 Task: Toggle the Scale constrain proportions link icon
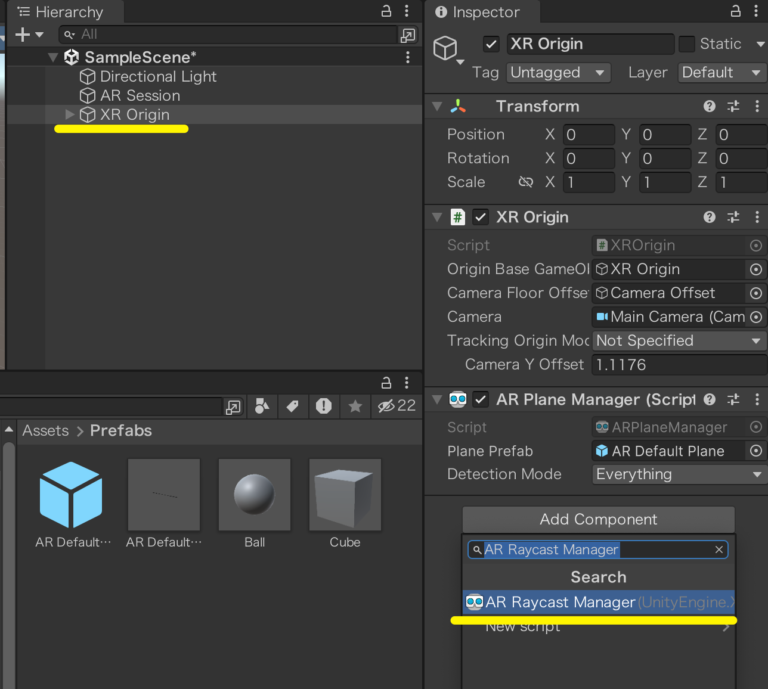tap(525, 182)
